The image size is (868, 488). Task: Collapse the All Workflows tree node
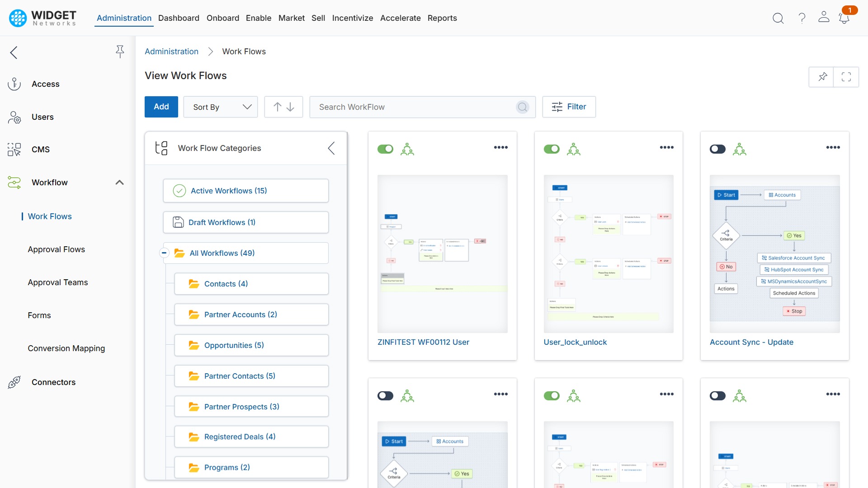click(x=164, y=253)
